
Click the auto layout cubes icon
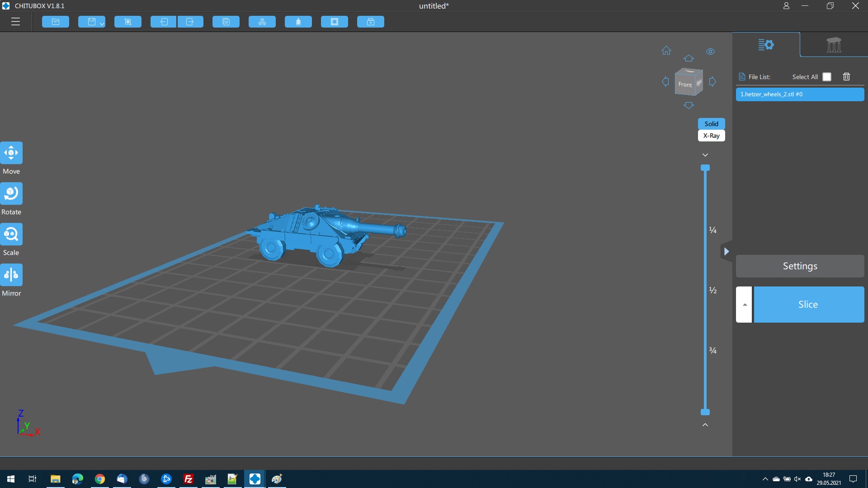(262, 22)
